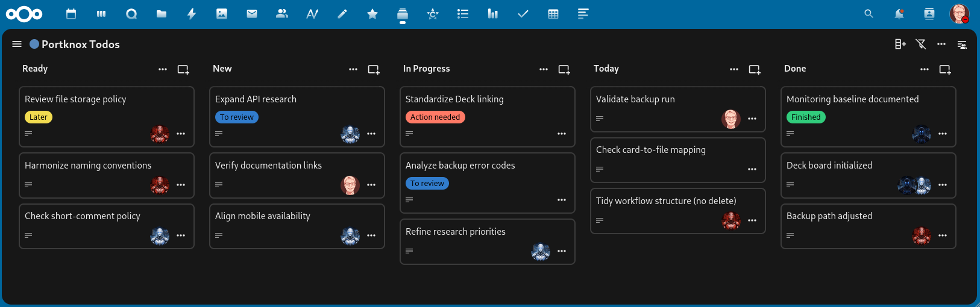Image resolution: width=980 pixels, height=307 pixels.
Task: Open the Photos app icon
Action: (x=222, y=14)
